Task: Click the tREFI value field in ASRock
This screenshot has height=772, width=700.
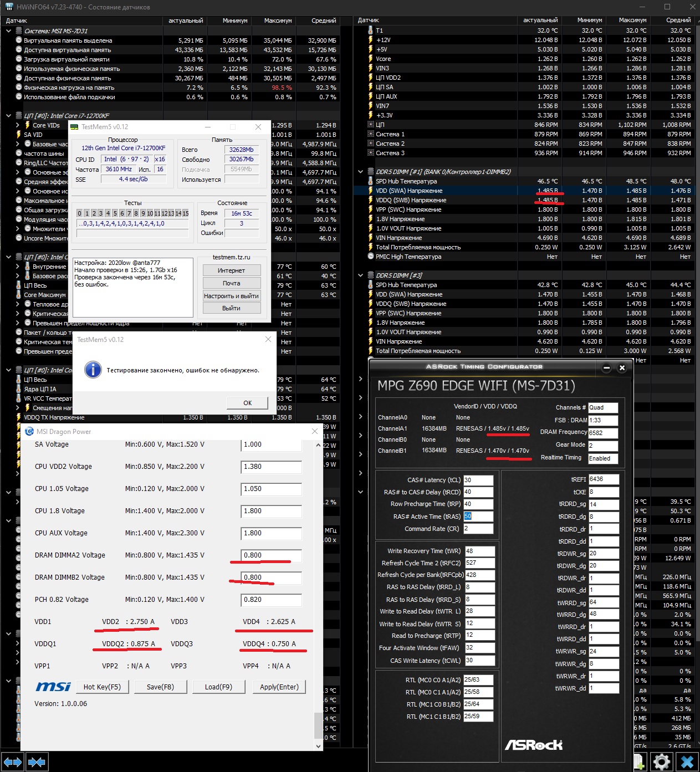Action: coord(604,479)
